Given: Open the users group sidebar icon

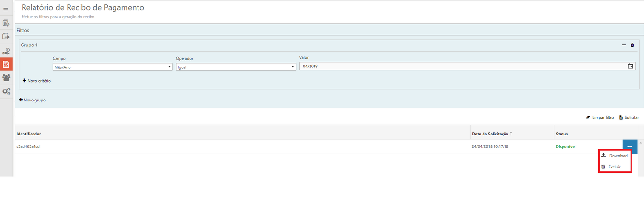Looking at the screenshot, I should click(6, 78).
